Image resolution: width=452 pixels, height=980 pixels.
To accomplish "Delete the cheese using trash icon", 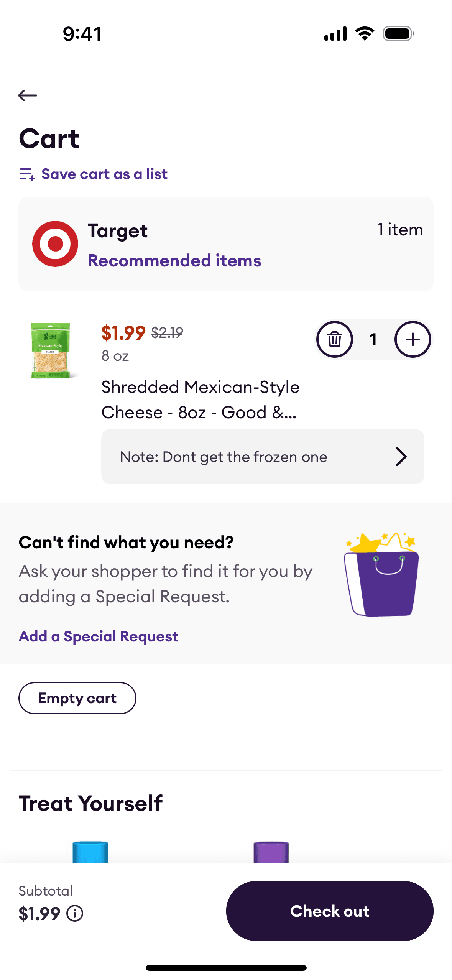I will (334, 339).
